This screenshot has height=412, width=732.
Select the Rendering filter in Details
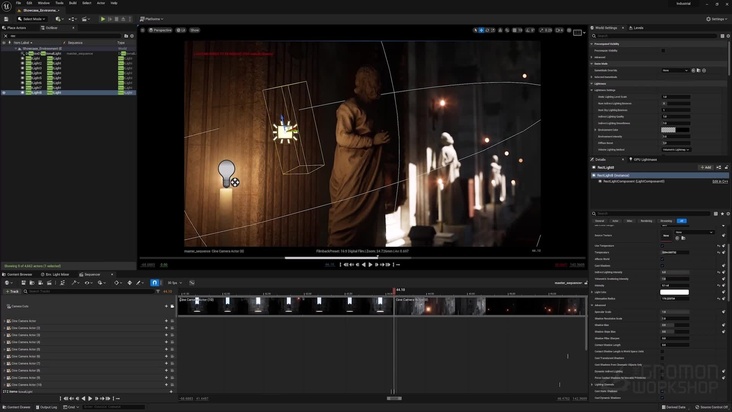click(646, 221)
